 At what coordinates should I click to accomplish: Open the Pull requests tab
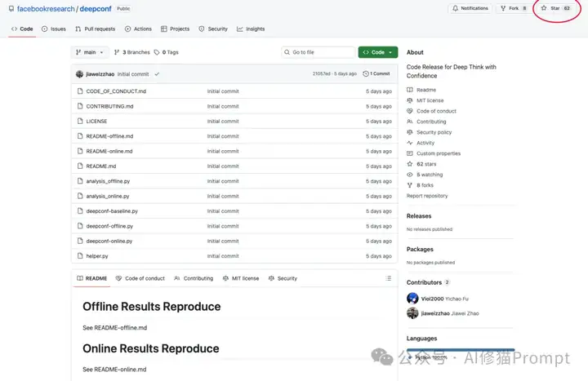click(96, 29)
